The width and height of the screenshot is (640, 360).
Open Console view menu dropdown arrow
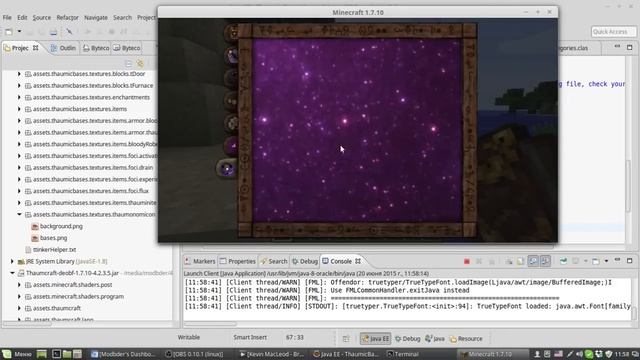pyautogui.click(x=606, y=261)
